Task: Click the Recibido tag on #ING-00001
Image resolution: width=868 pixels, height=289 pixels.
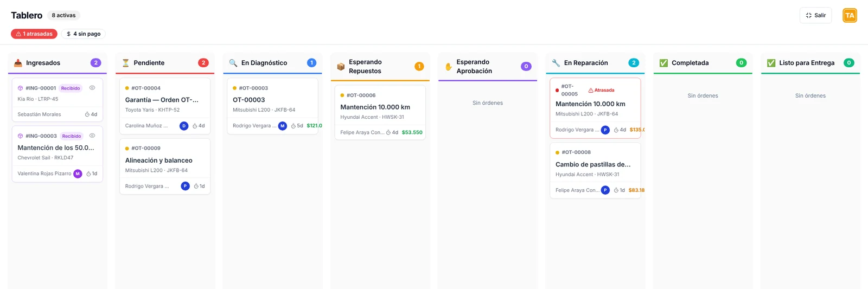Action: [x=71, y=88]
